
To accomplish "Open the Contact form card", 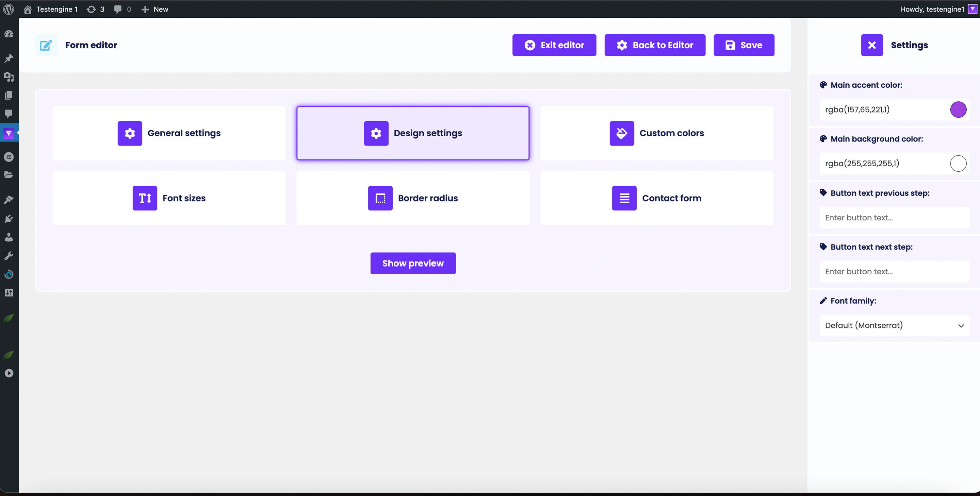I will pos(657,199).
